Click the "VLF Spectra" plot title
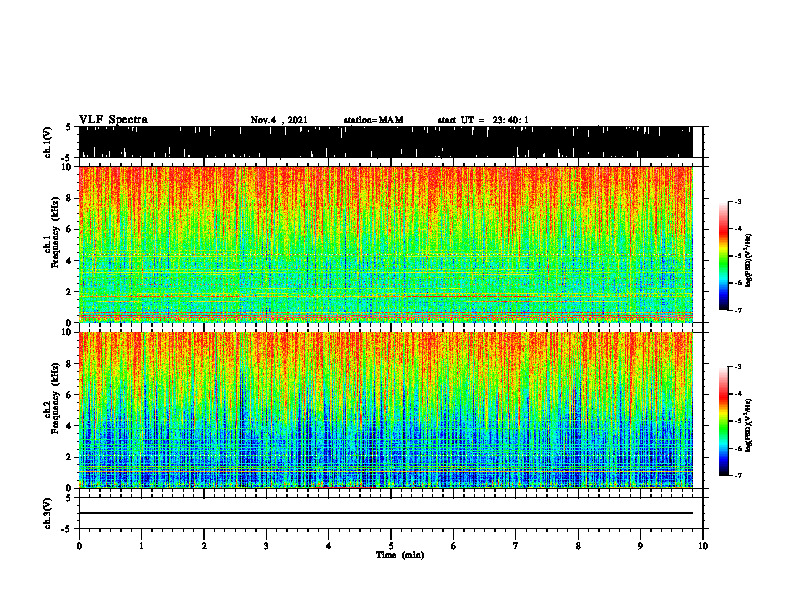This screenshot has height=612, width=792. (x=113, y=120)
